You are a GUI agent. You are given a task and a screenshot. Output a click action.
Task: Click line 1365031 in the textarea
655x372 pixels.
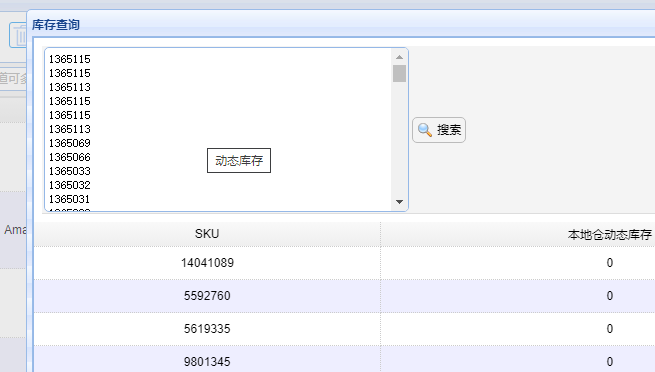pyautogui.click(x=69, y=199)
